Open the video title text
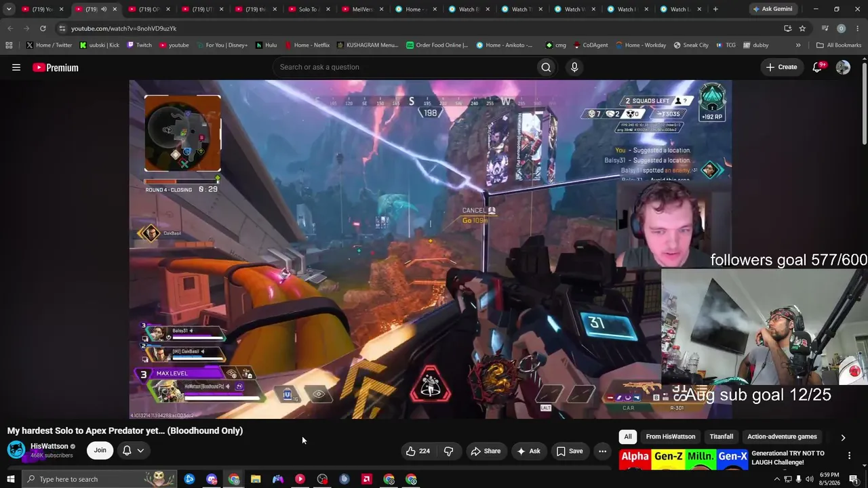Screen dimensions: 868x488 [125, 431]
